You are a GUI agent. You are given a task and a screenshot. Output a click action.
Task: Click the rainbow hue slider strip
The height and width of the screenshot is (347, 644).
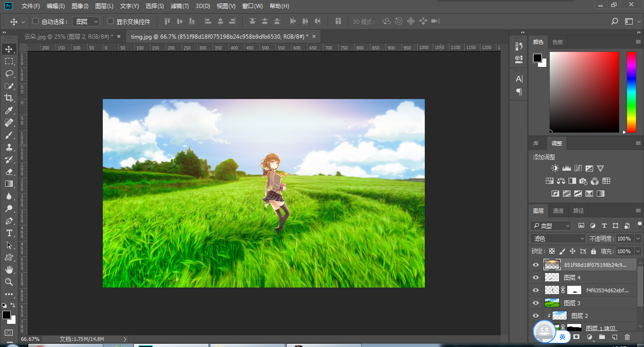tap(631, 92)
